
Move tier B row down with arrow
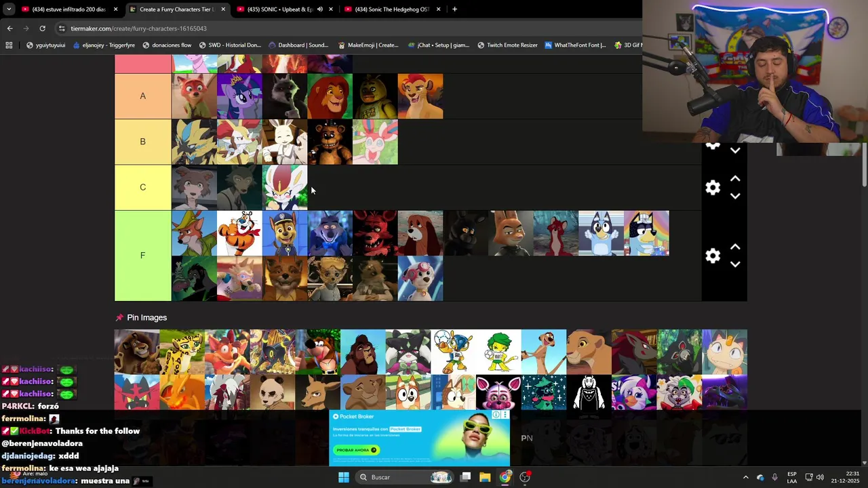pos(735,150)
